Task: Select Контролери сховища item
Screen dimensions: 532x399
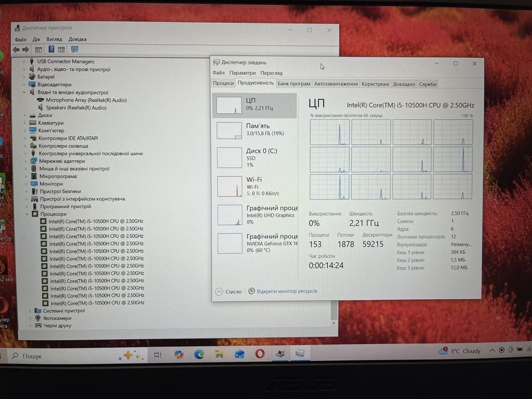Action: (x=63, y=146)
